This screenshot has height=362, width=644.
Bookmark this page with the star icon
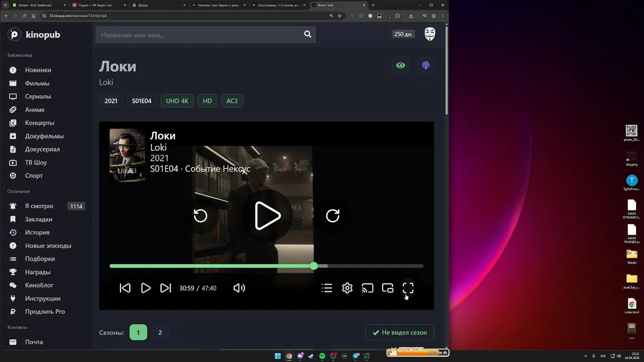[x=340, y=16]
